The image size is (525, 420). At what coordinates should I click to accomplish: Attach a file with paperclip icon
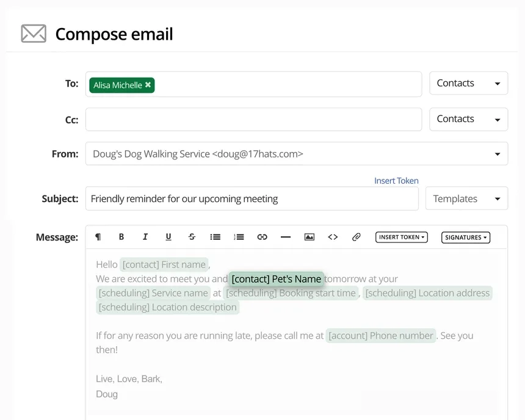(357, 237)
